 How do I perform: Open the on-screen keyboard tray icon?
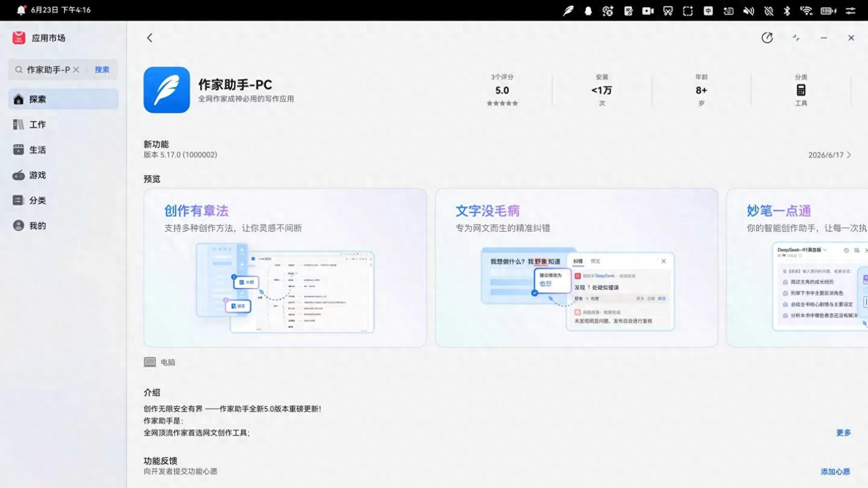729,10
